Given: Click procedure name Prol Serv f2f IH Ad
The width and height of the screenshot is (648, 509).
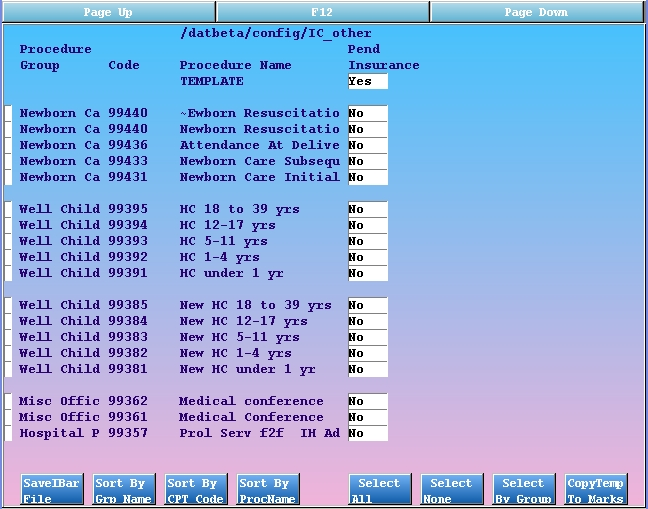Looking at the screenshot, I should pos(260,433).
